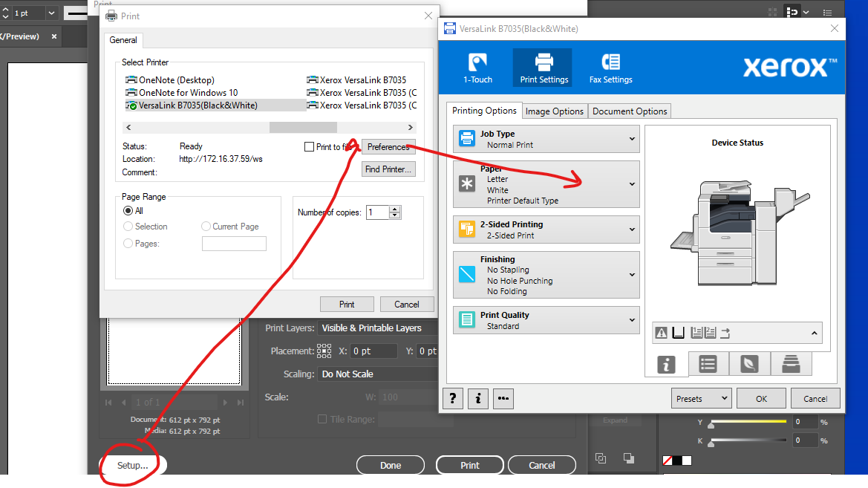Click the Find Printer button

click(388, 169)
